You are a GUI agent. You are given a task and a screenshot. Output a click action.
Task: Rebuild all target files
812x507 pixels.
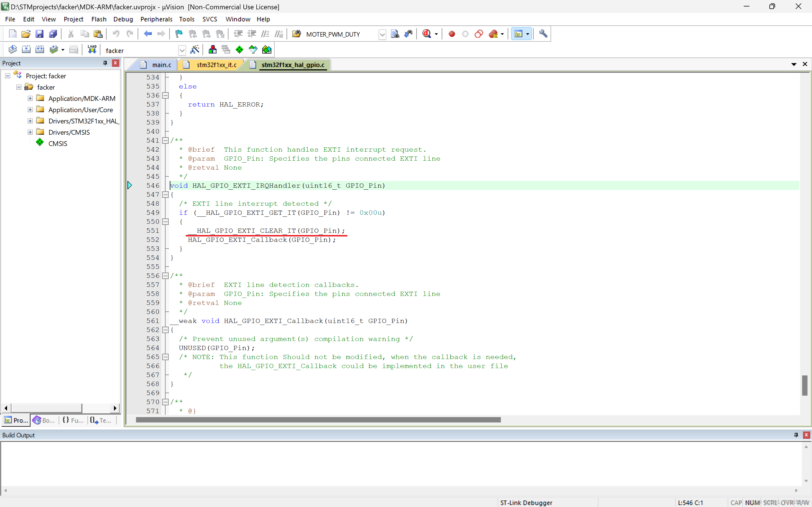(x=40, y=49)
